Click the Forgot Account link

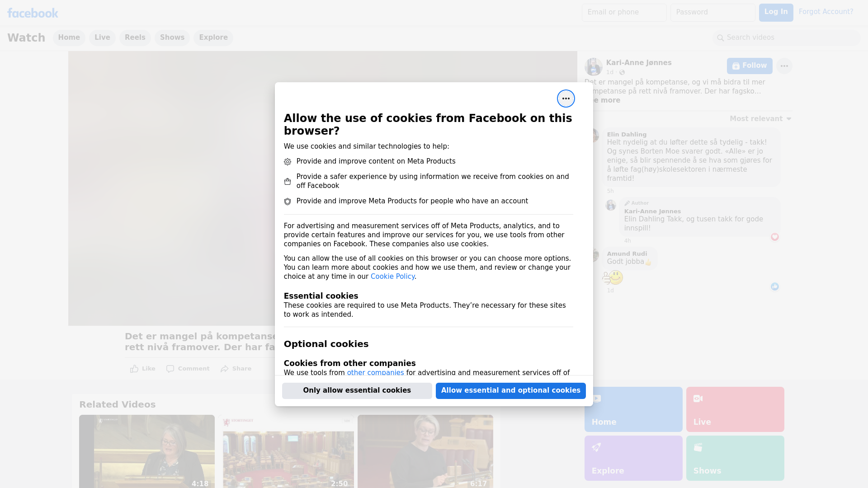coord(826,12)
